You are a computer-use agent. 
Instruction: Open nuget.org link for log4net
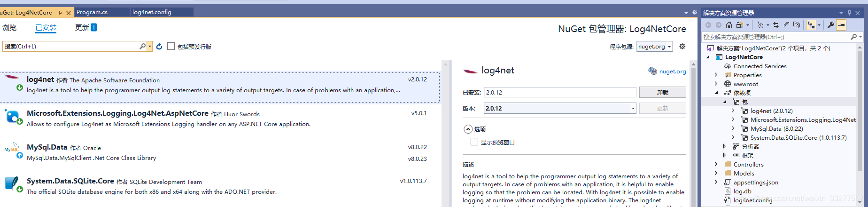[673, 72]
